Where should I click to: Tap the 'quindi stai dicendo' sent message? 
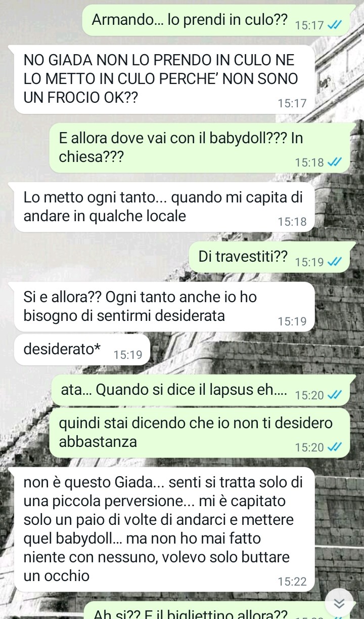click(x=200, y=433)
